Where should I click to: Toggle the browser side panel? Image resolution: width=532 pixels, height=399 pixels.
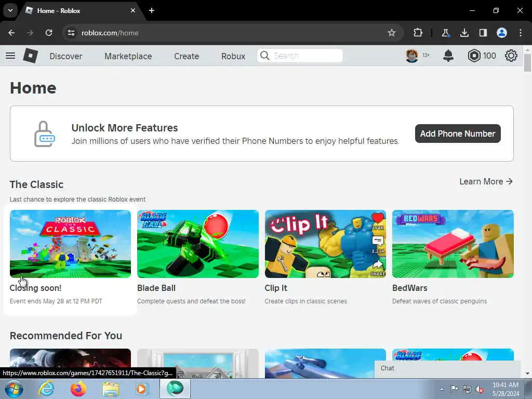click(x=483, y=33)
